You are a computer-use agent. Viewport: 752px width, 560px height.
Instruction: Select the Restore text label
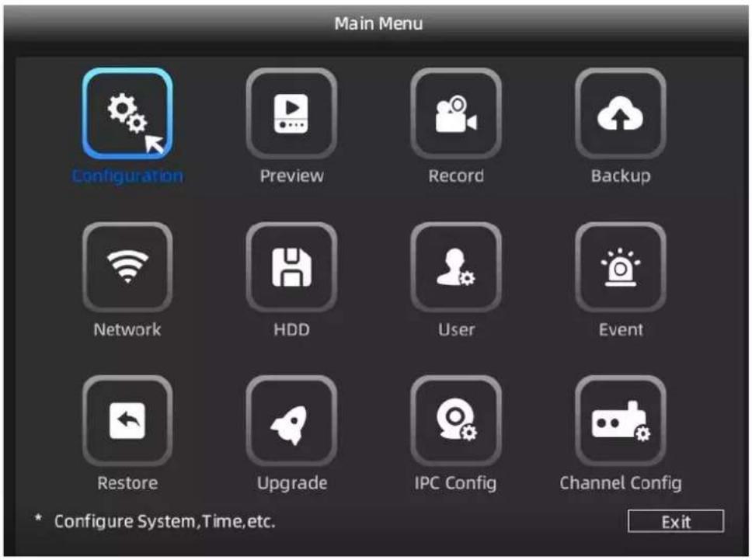click(x=127, y=483)
